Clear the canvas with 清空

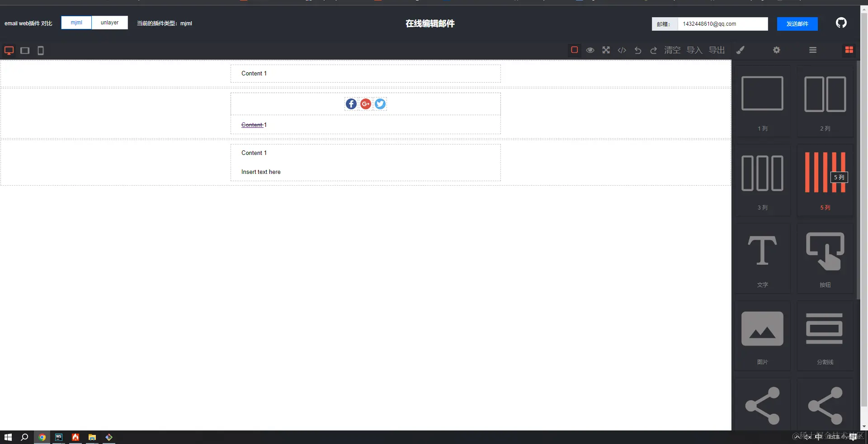672,50
